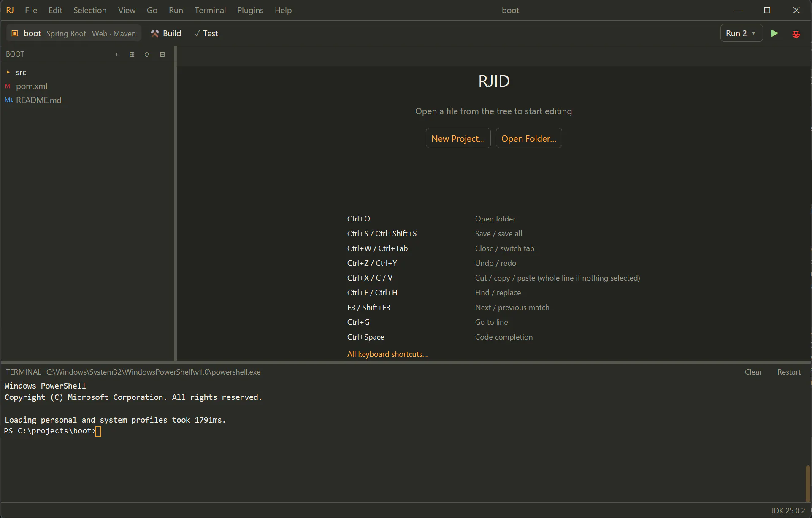
Task: Minimize the boot window
Action: click(738, 10)
